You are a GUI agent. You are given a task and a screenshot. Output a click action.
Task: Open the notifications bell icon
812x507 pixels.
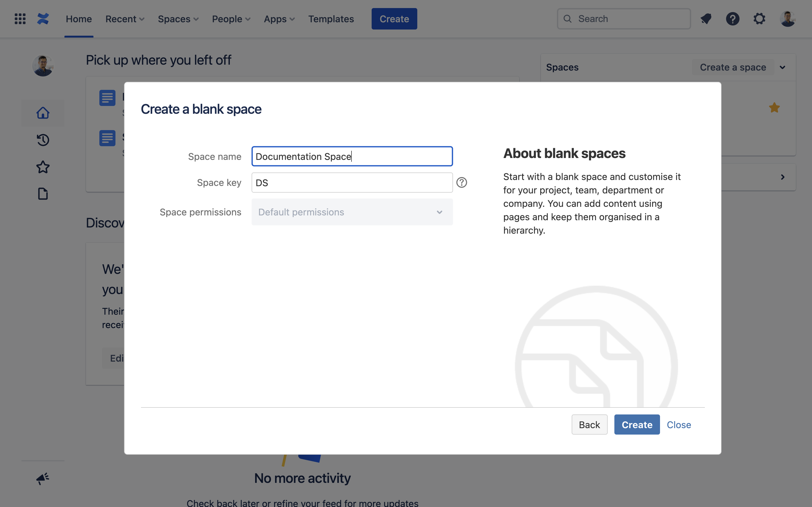coord(706,19)
